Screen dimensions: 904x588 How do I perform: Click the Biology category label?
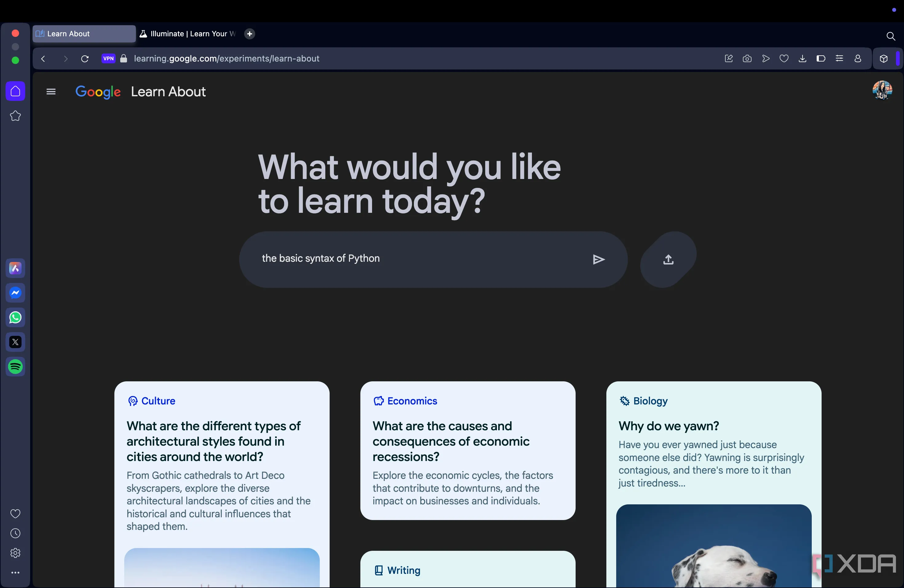point(650,401)
